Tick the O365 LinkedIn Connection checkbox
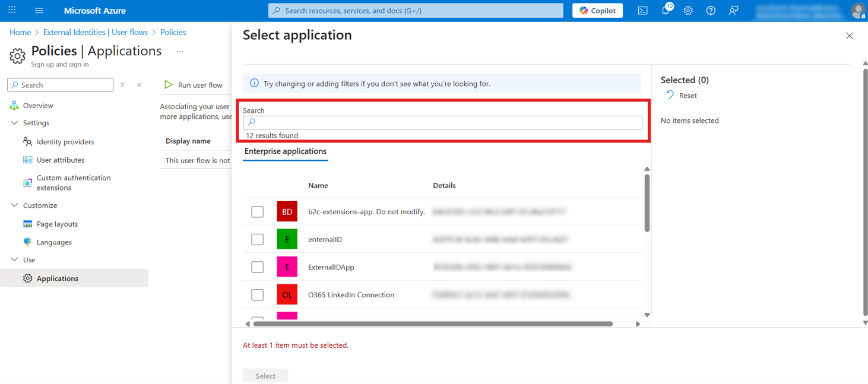 coord(257,294)
